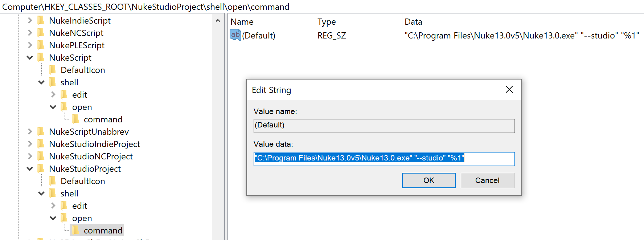Cancel the Edit String dialog
The width and height of the screenshot is (644, 240).
pyautogui.click(x=487, y=180)
